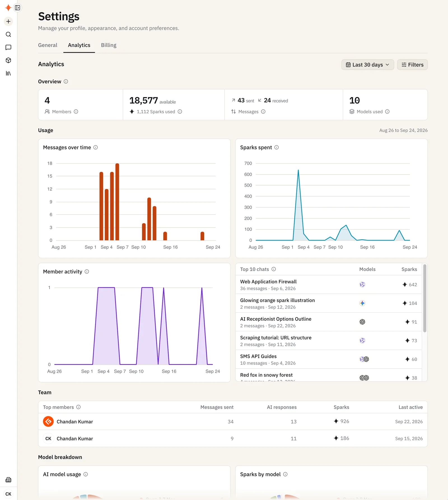Click model icon for AI Receptionist chat

coord(362,322)
